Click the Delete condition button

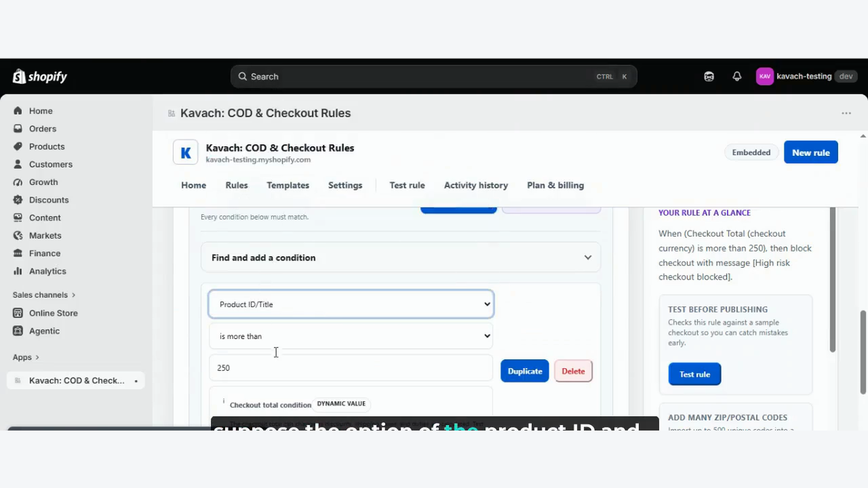[x=573, y=371]
